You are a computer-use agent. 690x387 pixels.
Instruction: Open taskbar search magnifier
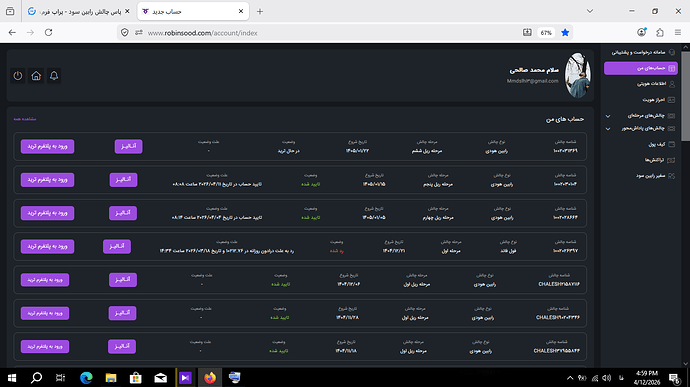point(37,378)
